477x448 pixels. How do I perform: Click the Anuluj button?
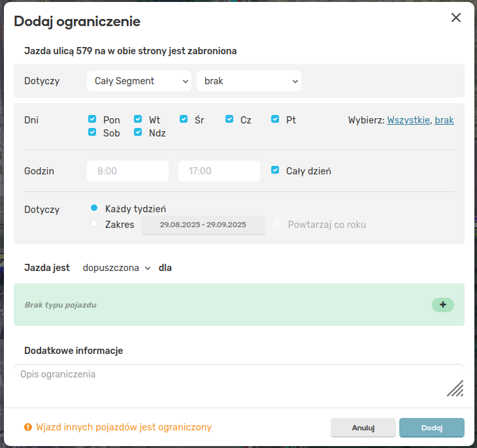click(x=363, y=428)
